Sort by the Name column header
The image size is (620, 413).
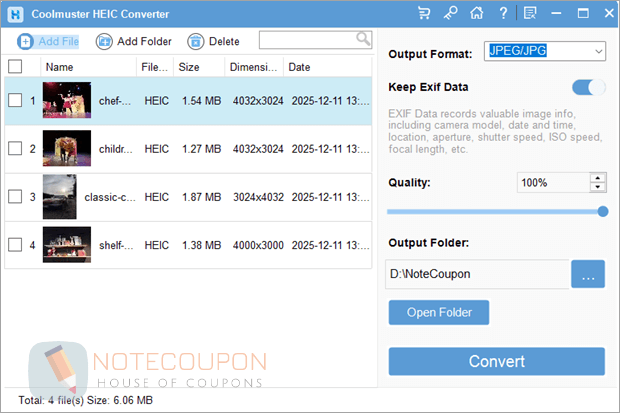(x=88, y=67)
